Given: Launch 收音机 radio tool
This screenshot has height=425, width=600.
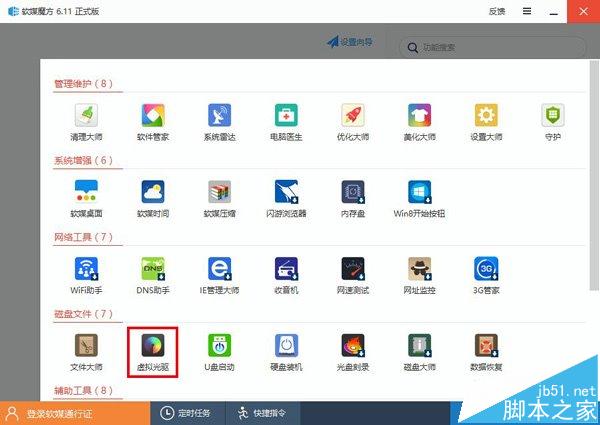Looking at the screenshot, I should [x=286, y=276].
